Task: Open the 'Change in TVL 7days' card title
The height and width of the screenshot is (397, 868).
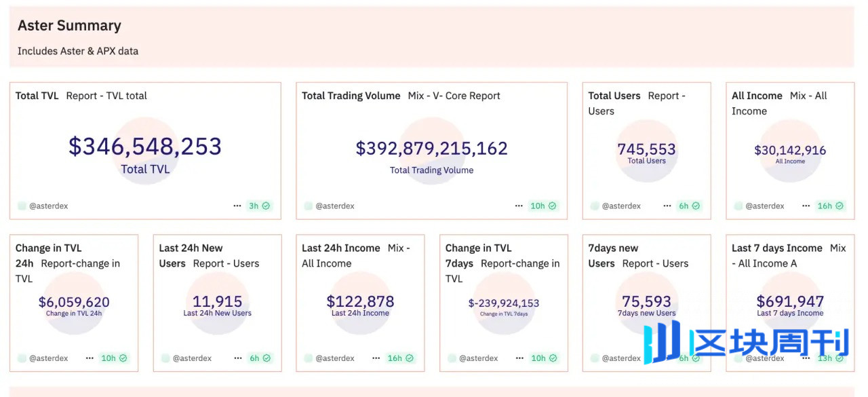Action: [x=478, y=256]
